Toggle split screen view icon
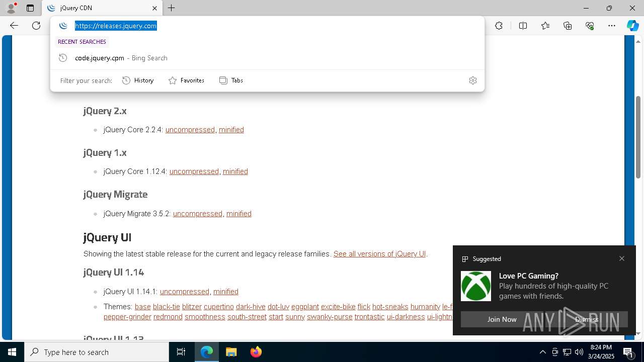This screenshot has height=362, width=644. tap(523, 26)
